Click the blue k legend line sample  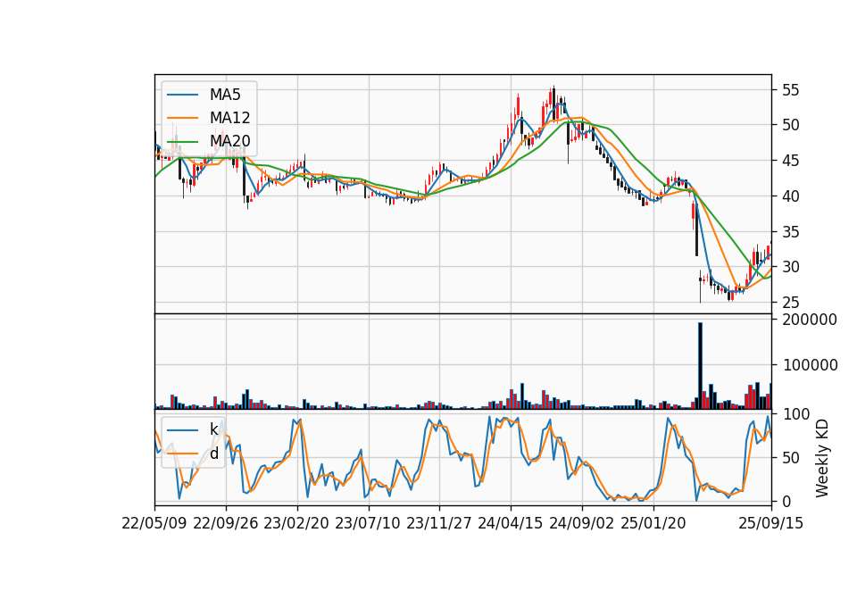coord(182,430)
